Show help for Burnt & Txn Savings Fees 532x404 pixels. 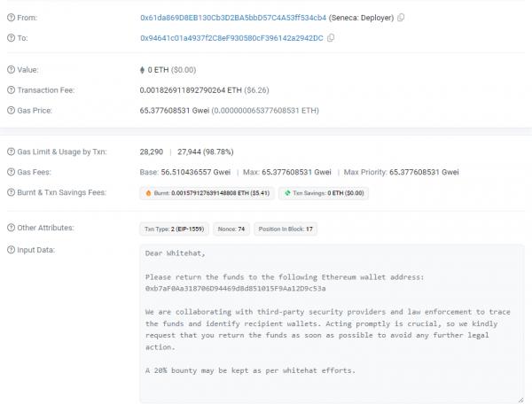10,192
